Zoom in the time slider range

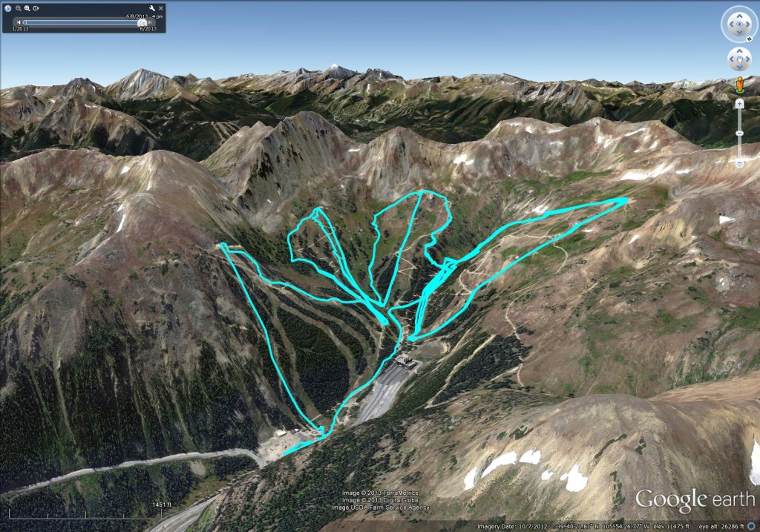click(x=27, y=8)
